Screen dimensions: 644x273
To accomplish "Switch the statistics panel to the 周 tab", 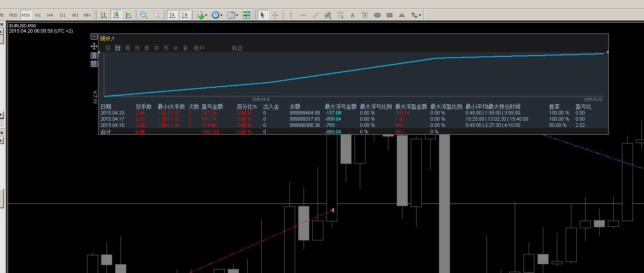I will 128,48.
